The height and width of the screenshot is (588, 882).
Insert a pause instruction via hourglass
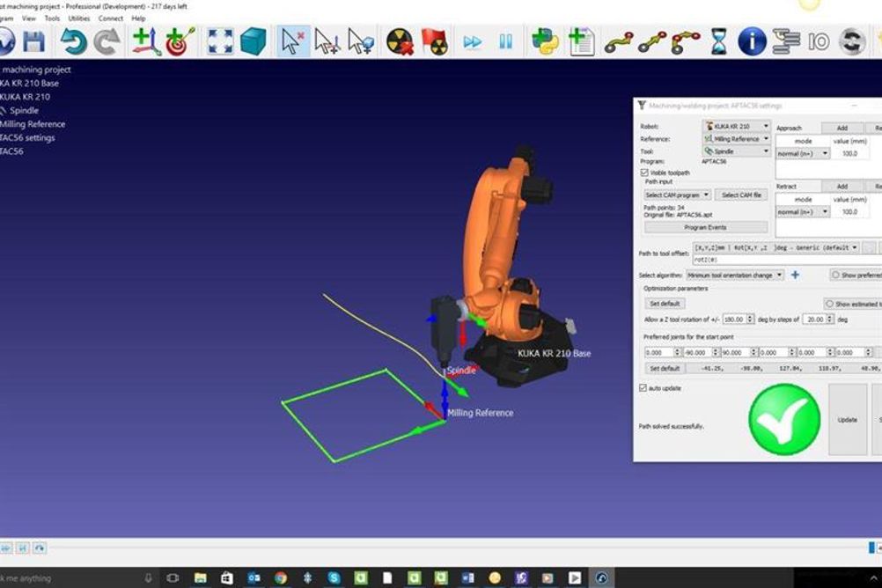click(x=719, y=41)
